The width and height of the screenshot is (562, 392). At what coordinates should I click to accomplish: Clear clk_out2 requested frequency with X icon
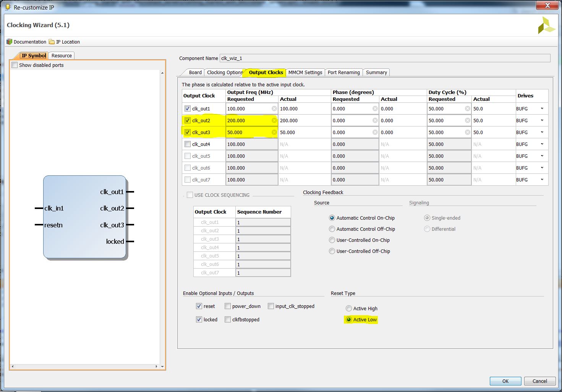coord(274,120)
